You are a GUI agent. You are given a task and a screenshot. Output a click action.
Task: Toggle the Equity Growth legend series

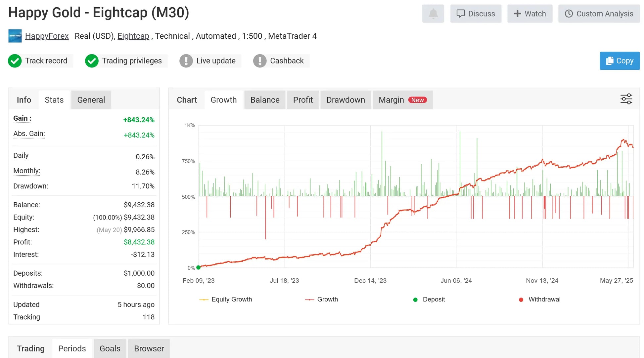click(225, 299)
